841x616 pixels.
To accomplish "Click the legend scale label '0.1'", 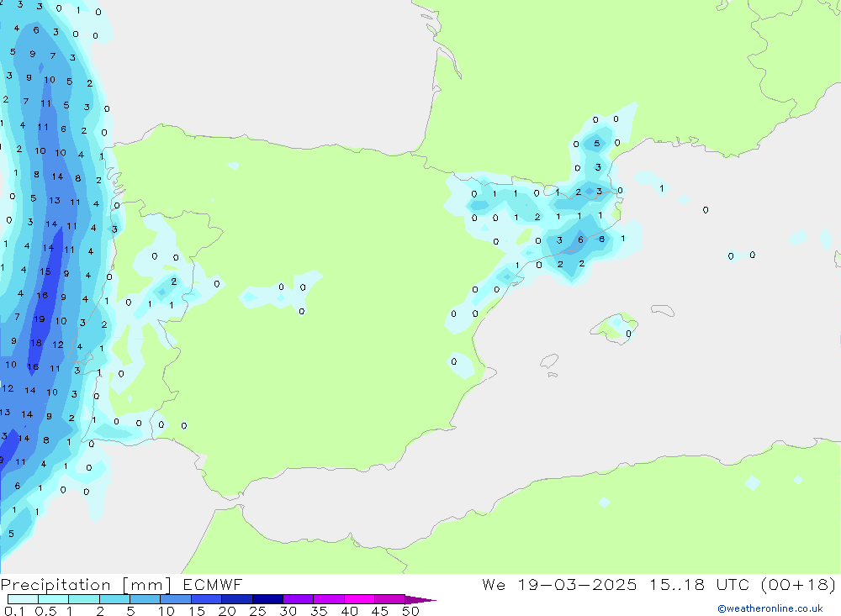I will (14, 611).
